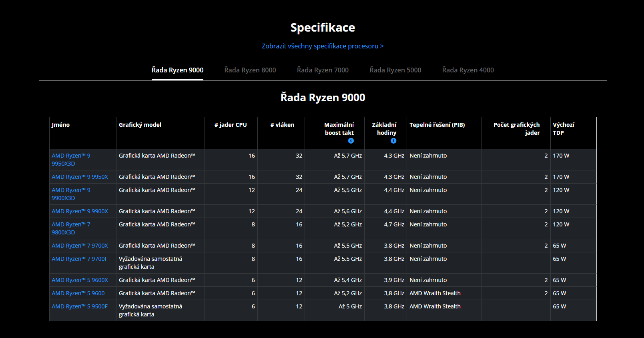Open AMD Ryzen 5 9500F product link
This screenshot has width=644, height=338.
(x=80, y=306)
